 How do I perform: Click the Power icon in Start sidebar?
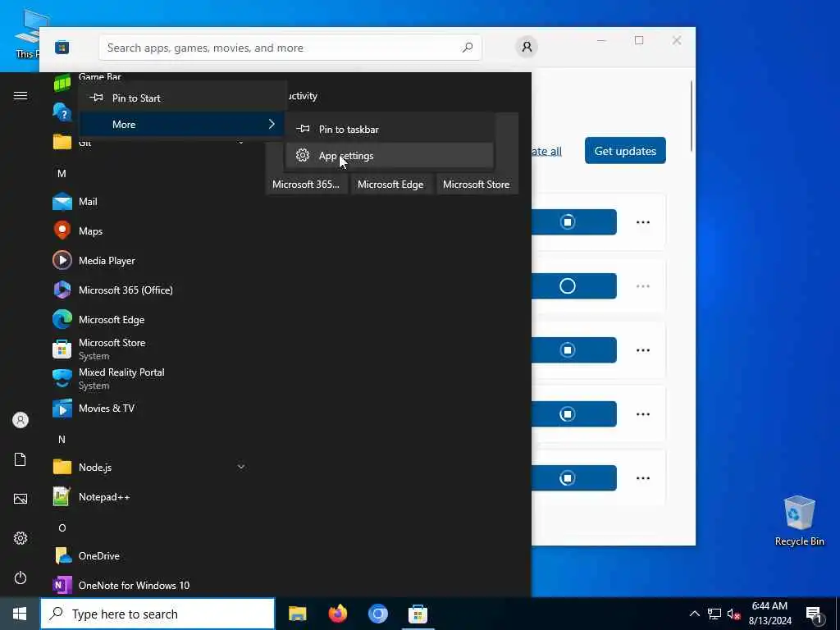21,577
